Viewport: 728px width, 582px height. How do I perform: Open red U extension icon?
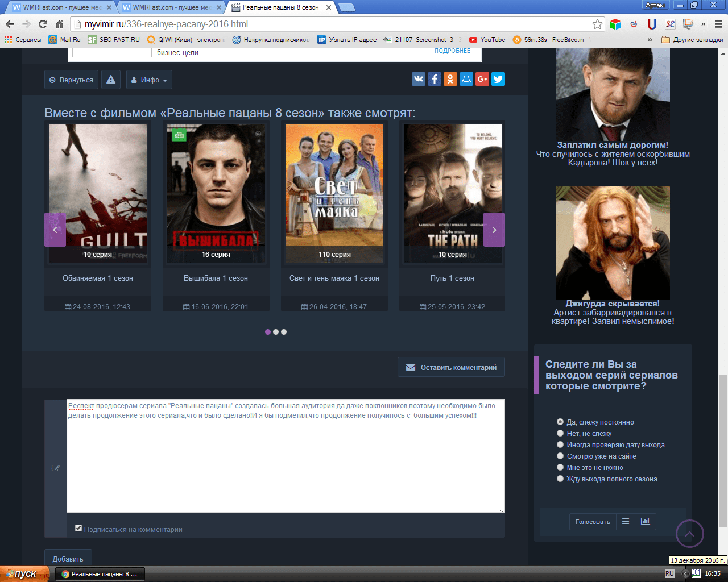[x=652, y=24]
